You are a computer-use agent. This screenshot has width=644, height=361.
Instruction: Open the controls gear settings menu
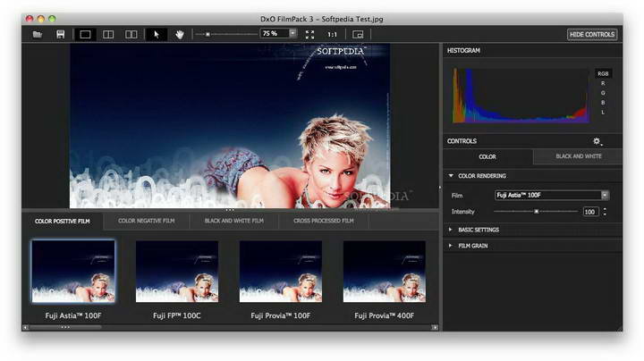click(x=597, y=141)
